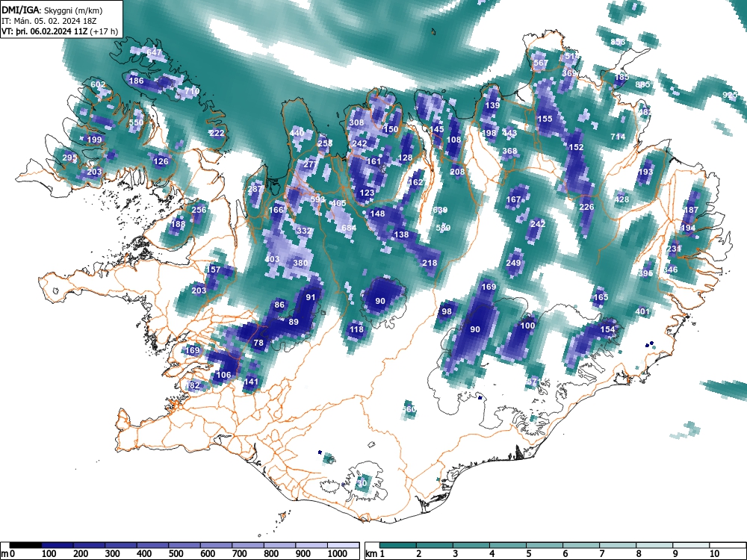747x560 pixels.
Task: Click the visibility value 218
Action: pyautogui.click(x=430, y=263)
